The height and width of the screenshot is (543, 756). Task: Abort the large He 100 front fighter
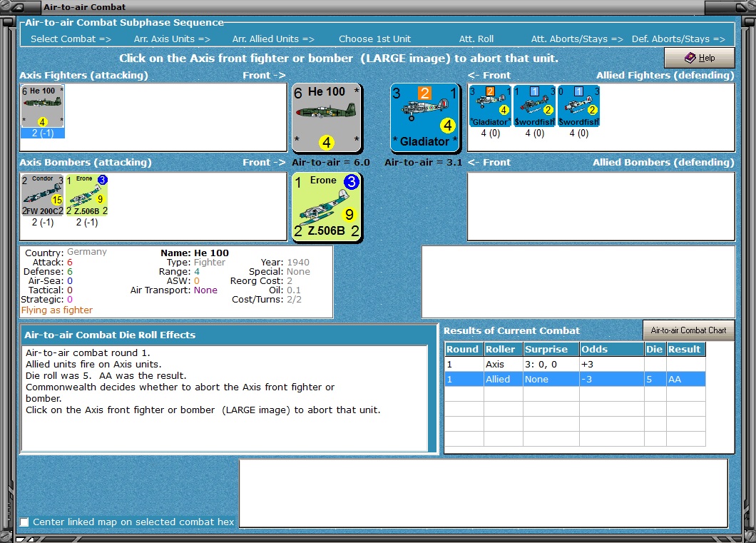pos(327,118)
